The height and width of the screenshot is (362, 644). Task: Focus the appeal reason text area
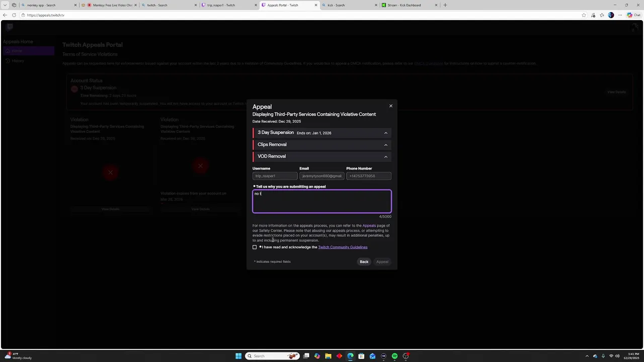pyautogui.click(x=322, y=202)
